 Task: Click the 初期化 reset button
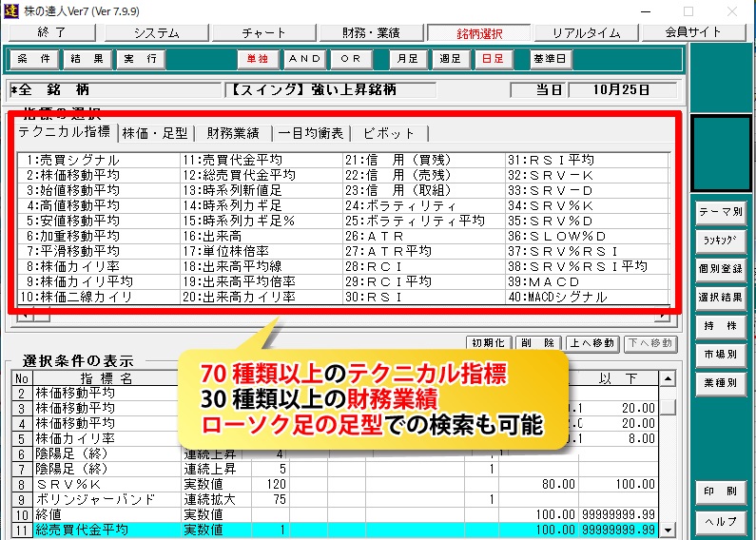point(491,343)
